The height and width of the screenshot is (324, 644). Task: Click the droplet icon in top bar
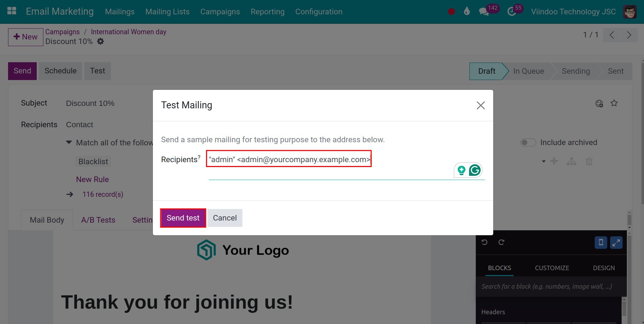467,11
